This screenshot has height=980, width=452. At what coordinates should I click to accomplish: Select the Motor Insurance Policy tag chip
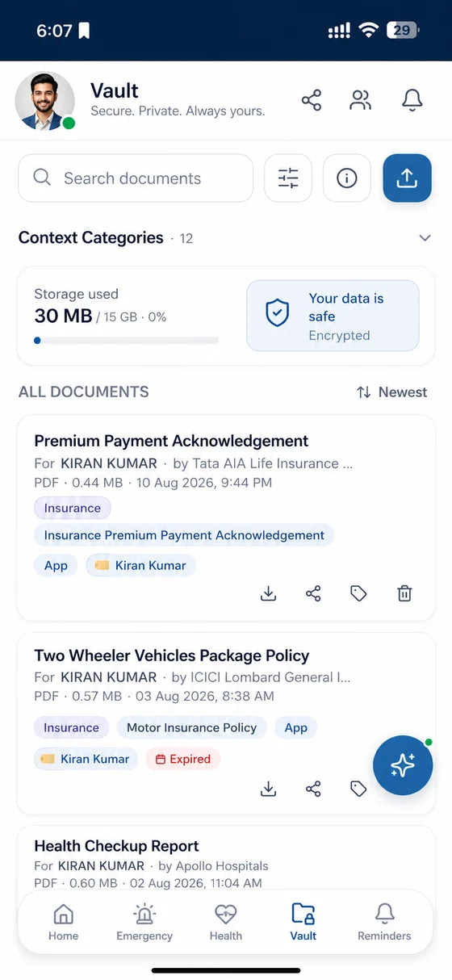(191, 727)
